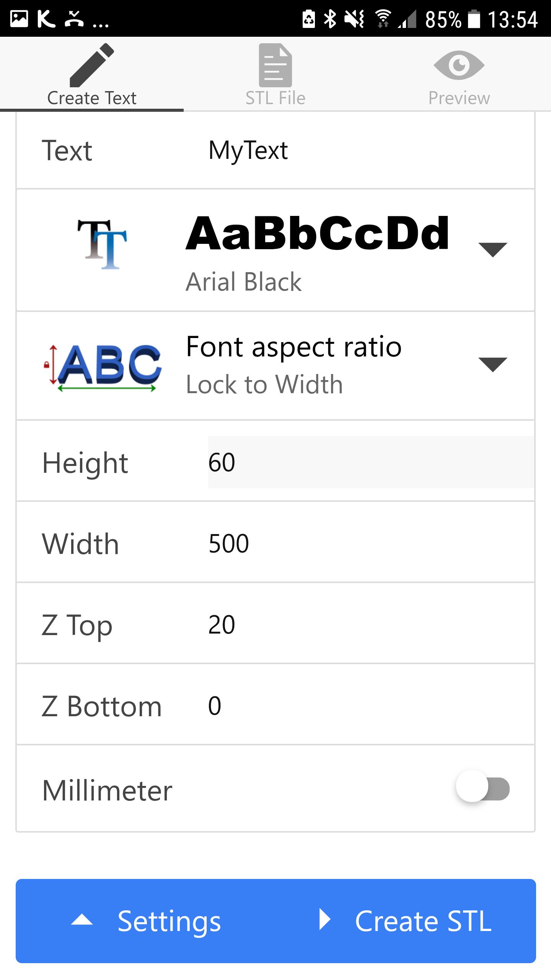Tap the Wi-Fi icon in status bar
The image size is (551, 980).
[x=382, y=19]
